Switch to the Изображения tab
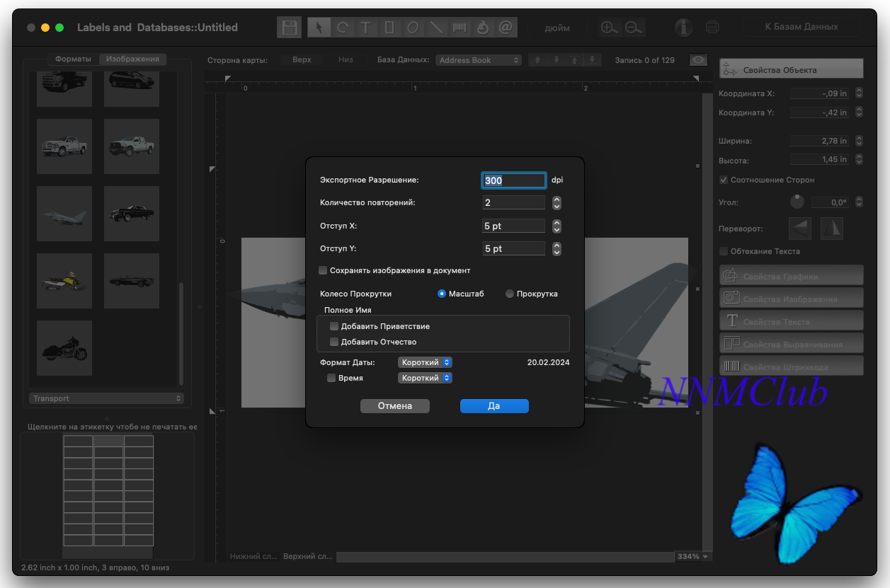The width and height of the screenshot is (890, 588). pyautogui.click(x=132, y=59)
